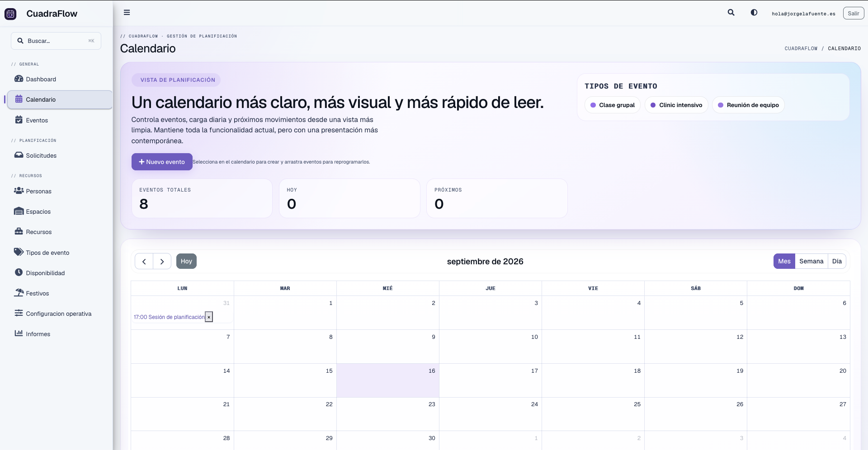Click the Festivos umbrella icon
The image size is (868, 450).
coord(19,293)
